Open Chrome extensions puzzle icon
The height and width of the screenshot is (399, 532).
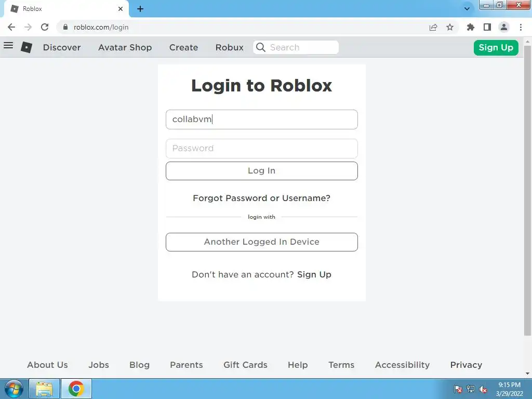(x=471, y=27)
